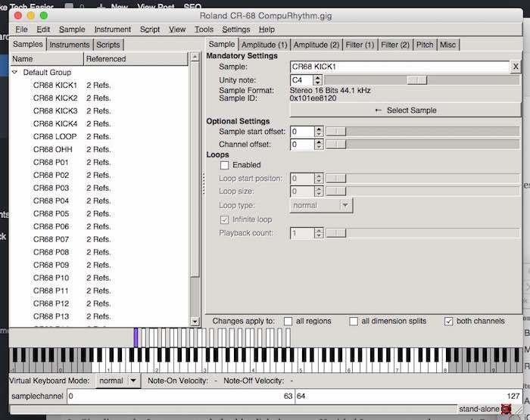Click Sample start offset stepper

pos(319,132)
